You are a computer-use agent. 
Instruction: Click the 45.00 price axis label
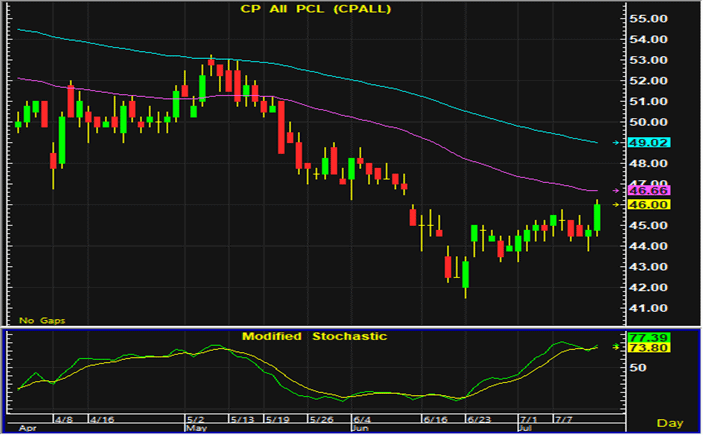(648, 225)
